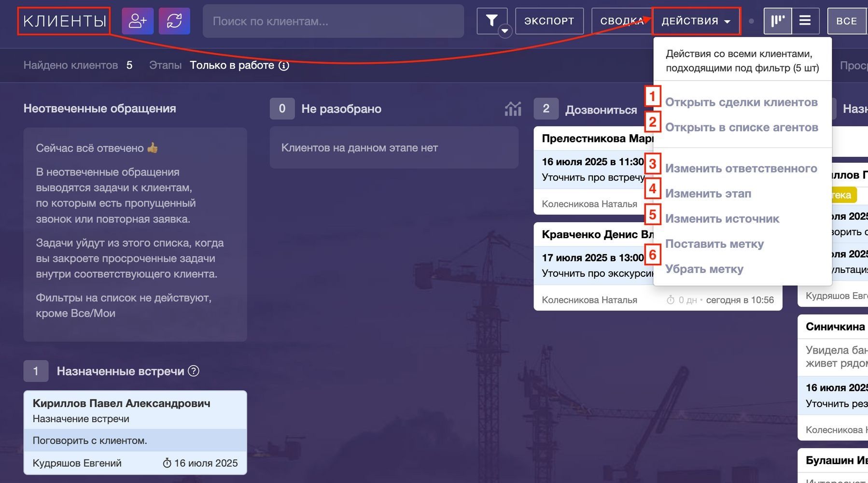Switch to kanban board view

778,21
